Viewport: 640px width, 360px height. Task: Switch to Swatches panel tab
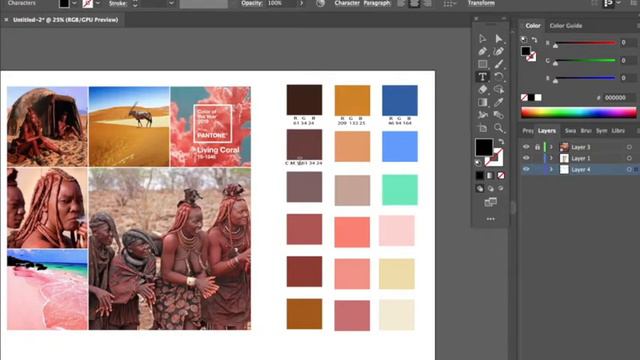coord(570,131)
